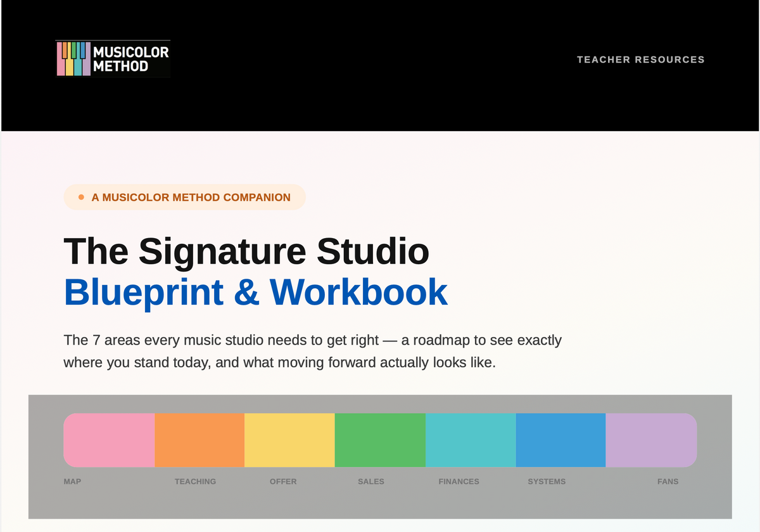
Task: Select the yellow OFFER segment
Action: coord(289,440)
